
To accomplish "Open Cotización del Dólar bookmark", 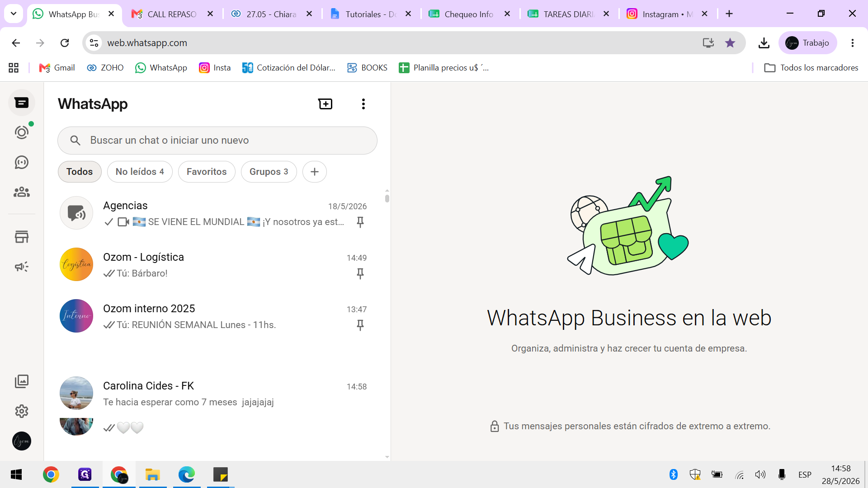I will (289, 68).
